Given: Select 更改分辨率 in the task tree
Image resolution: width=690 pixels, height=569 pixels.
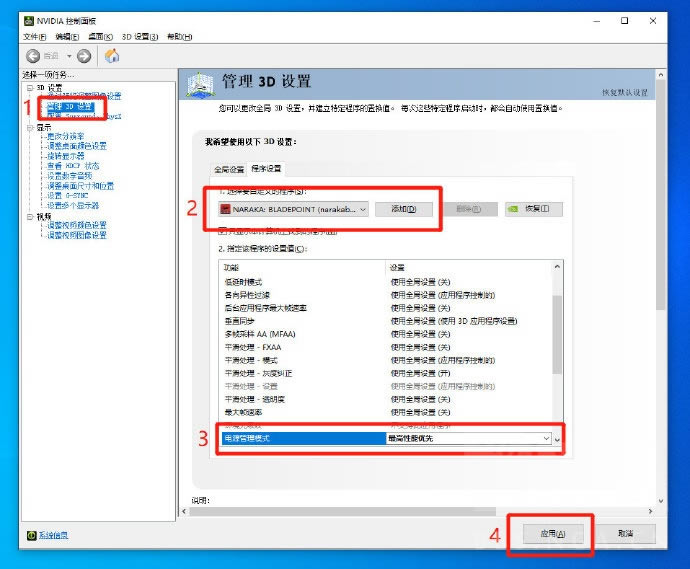Looking at the screenshot, I should (66, 137).
